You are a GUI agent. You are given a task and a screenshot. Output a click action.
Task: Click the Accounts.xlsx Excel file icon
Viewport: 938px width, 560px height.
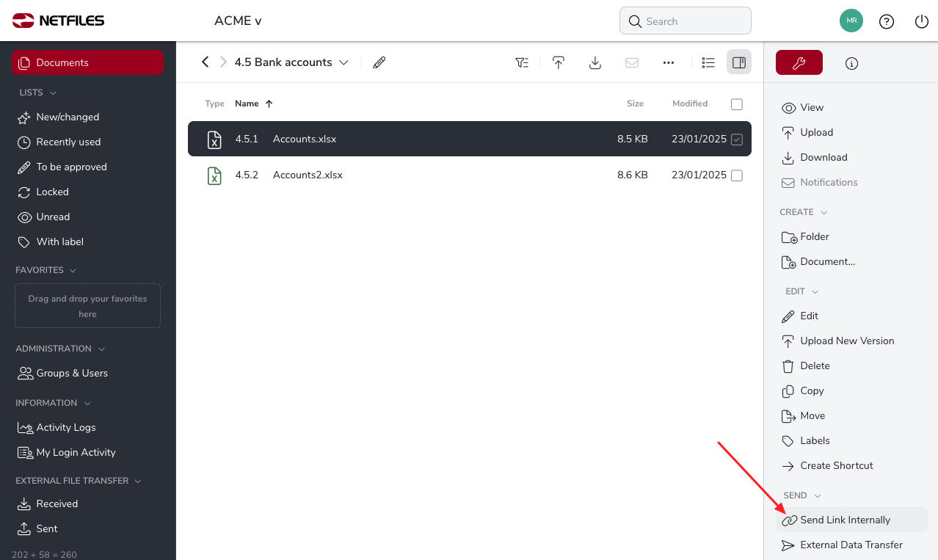pyautogui.click(x=214, y=139)
